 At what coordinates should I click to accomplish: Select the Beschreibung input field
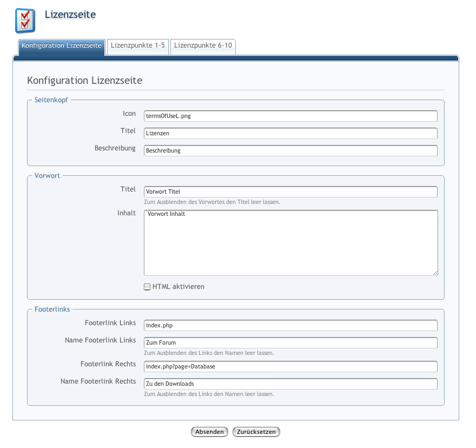290,150
